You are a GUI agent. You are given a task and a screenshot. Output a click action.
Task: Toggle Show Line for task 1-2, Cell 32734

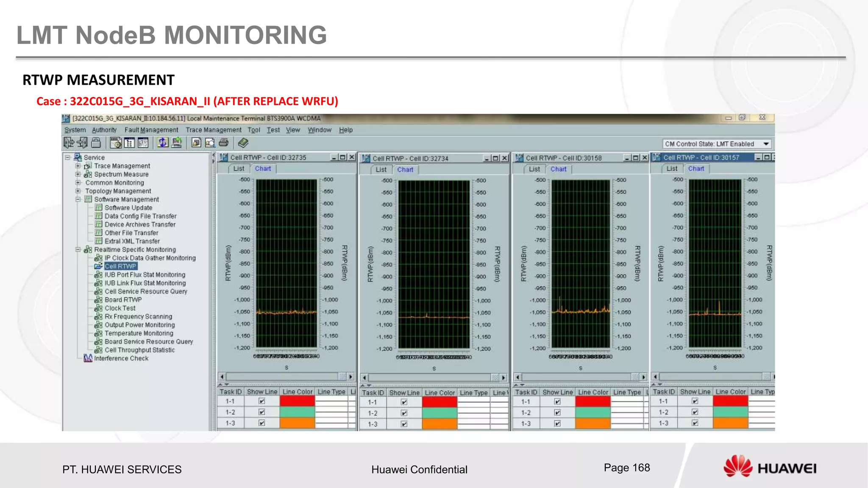click(x=404, y=413)
